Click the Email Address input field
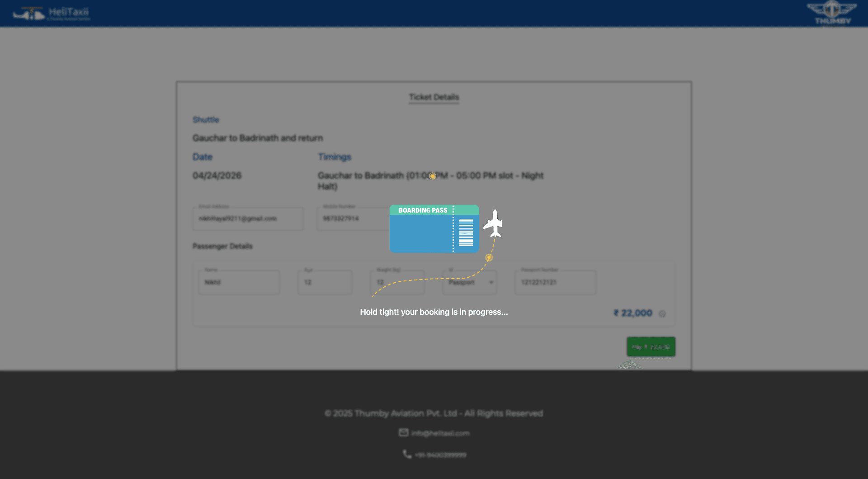Image resolution: width=868 pixels, height=479 pixels. click(x=247, y=218)
